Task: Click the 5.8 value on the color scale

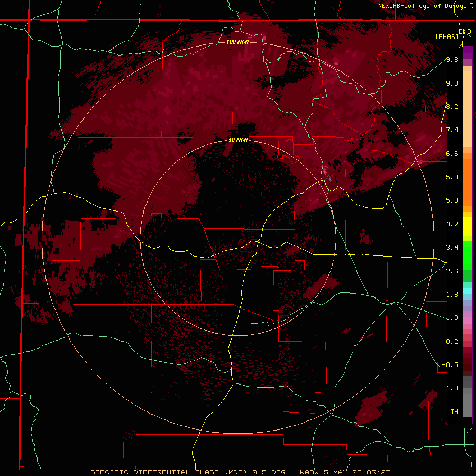Action: pos(452,177)
